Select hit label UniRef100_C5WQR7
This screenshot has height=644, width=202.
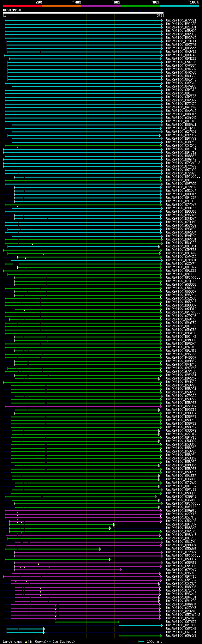(x=181, y=441)
